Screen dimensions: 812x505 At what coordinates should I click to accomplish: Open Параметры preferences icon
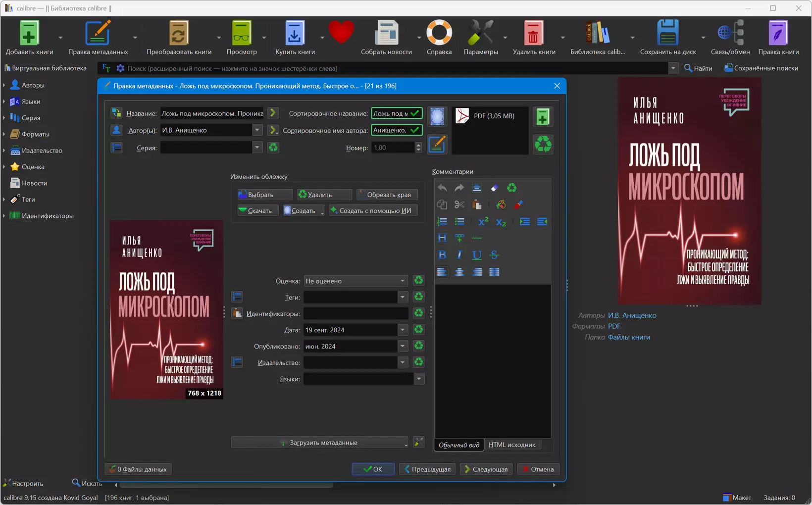481,34
